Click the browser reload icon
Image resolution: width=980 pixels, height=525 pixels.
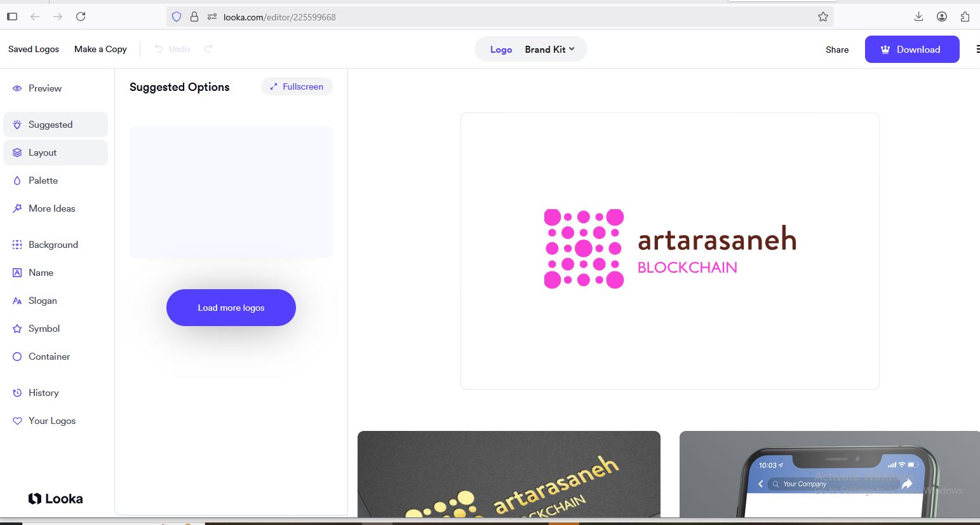pyautogui.click(x=81, y=17)
